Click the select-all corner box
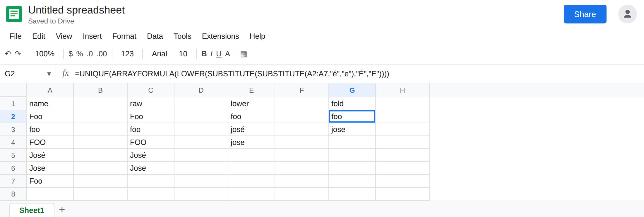Screen dimensions: 644x217 click(x=13, y=90)
